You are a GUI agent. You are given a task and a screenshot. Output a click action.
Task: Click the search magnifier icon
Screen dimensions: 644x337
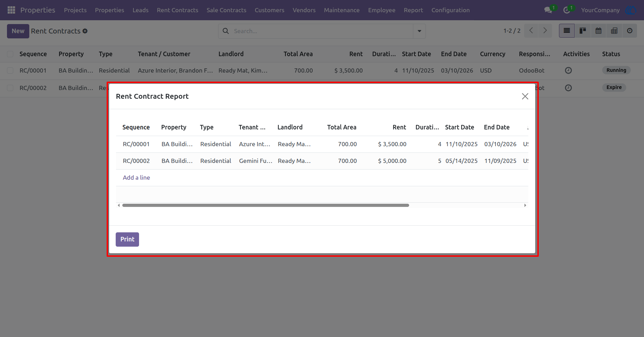(x=226, y=31)
